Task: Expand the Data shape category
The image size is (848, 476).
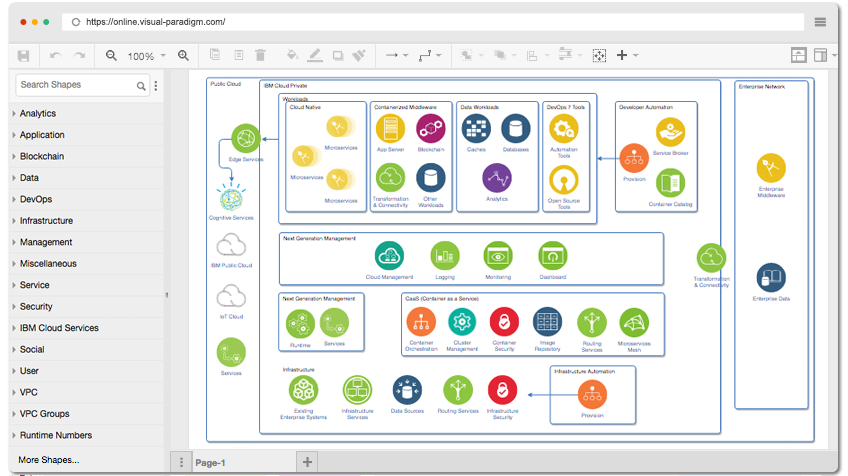Action: (87, 178)
